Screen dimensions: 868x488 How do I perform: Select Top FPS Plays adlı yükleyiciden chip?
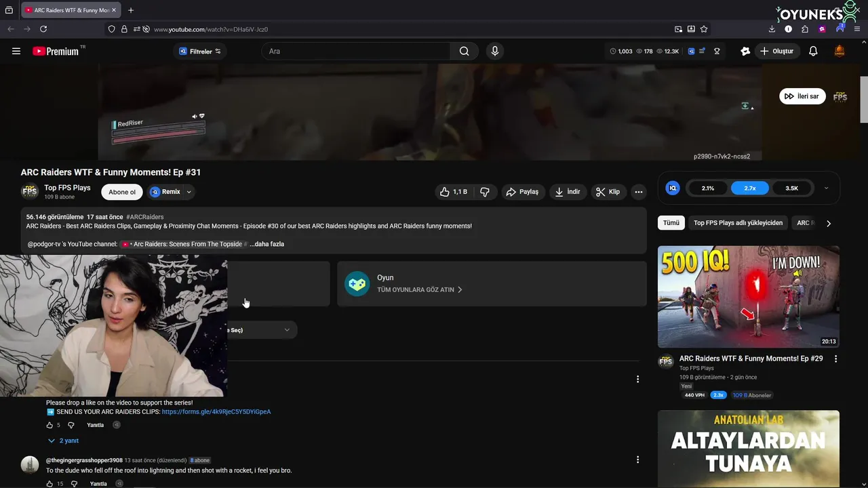point(738,222)
